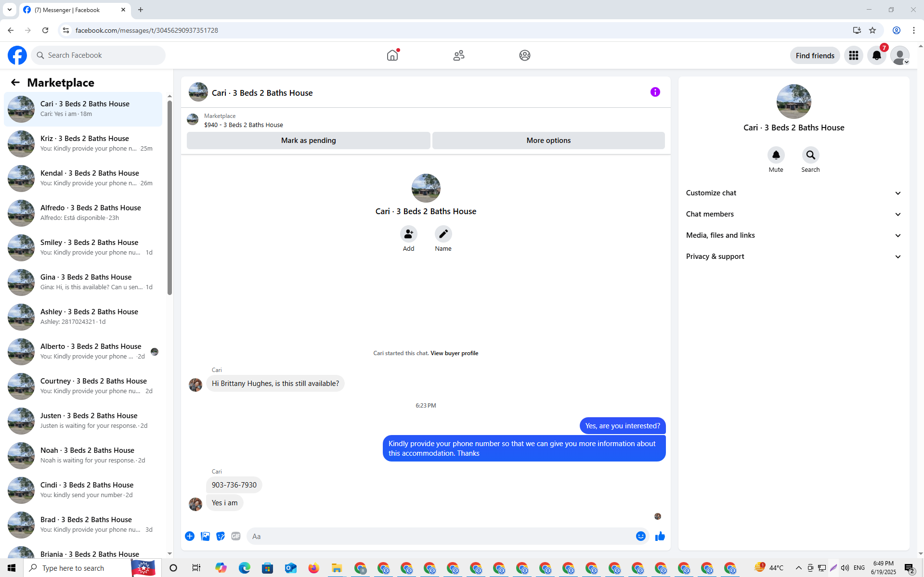The width and height of the screenshot is (924, 577).
Task: Click Cari's listing thumbnail in right panel
Action: tap(794, 102)
